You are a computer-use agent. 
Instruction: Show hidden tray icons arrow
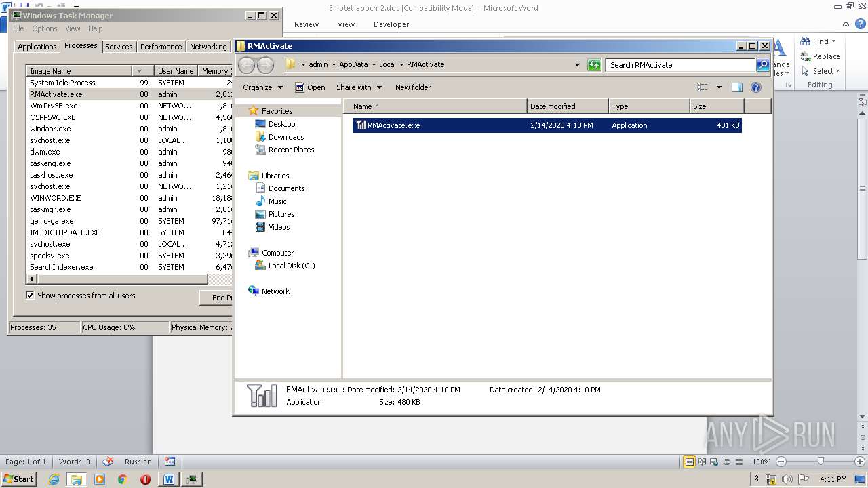pos(756,479)
